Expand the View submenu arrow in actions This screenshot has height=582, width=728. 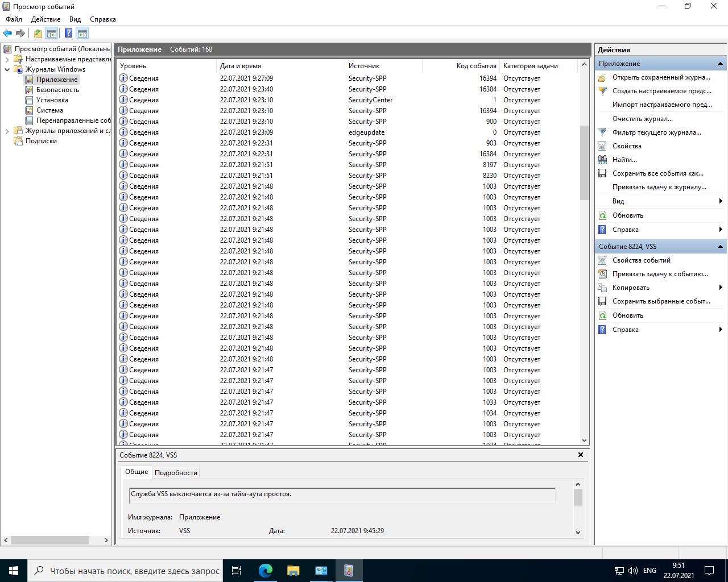721,201
